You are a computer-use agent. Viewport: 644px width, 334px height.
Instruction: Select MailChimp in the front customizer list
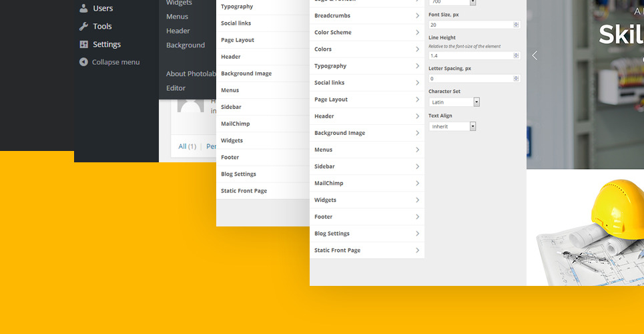[366, 183]
